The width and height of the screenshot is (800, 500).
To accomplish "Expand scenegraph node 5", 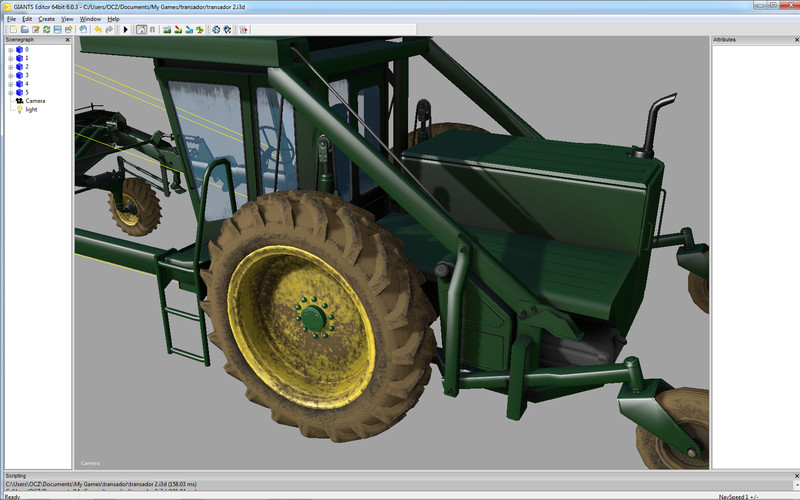I will (x=10, y=92).
